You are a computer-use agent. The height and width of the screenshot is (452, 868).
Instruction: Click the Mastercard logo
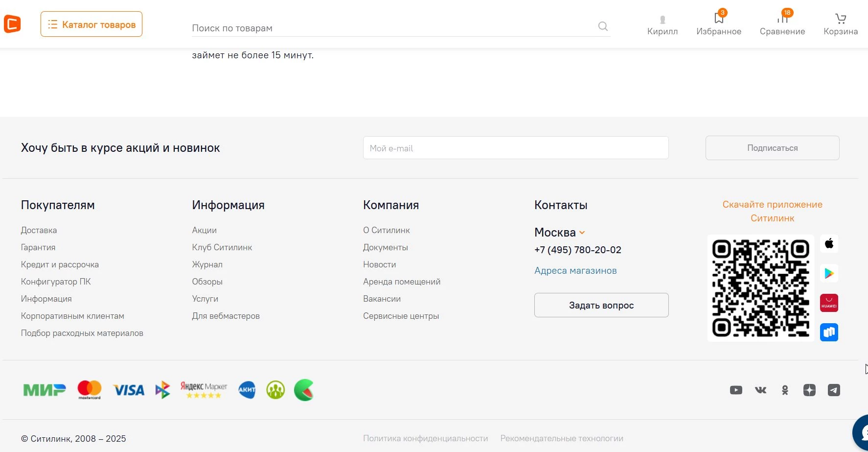click(x=90, y=390)
